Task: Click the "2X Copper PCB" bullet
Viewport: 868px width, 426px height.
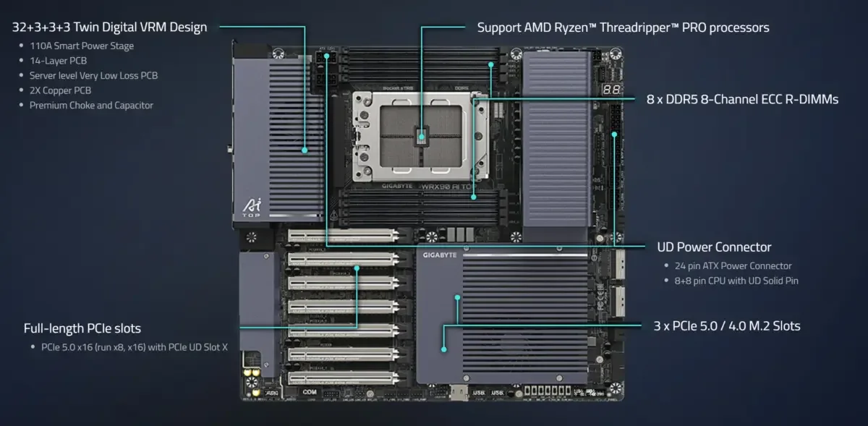Action: point(60,90)
